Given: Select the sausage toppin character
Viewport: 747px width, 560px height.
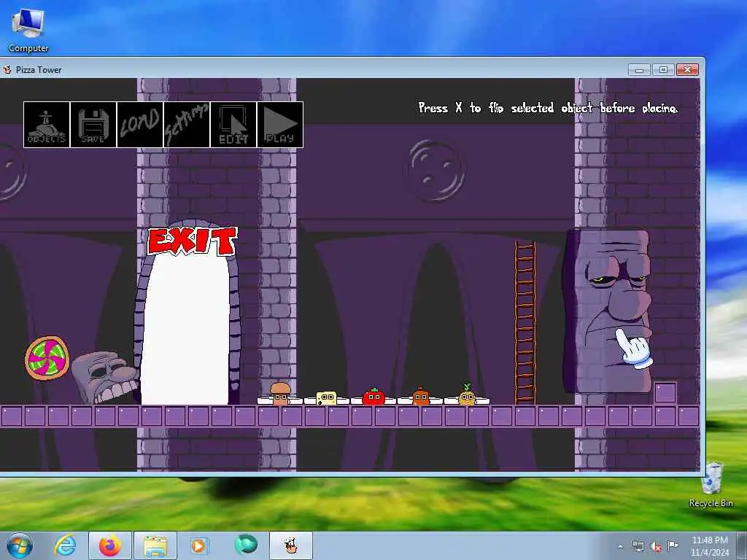Looking at the screenshot, I should tap(421, 396).
